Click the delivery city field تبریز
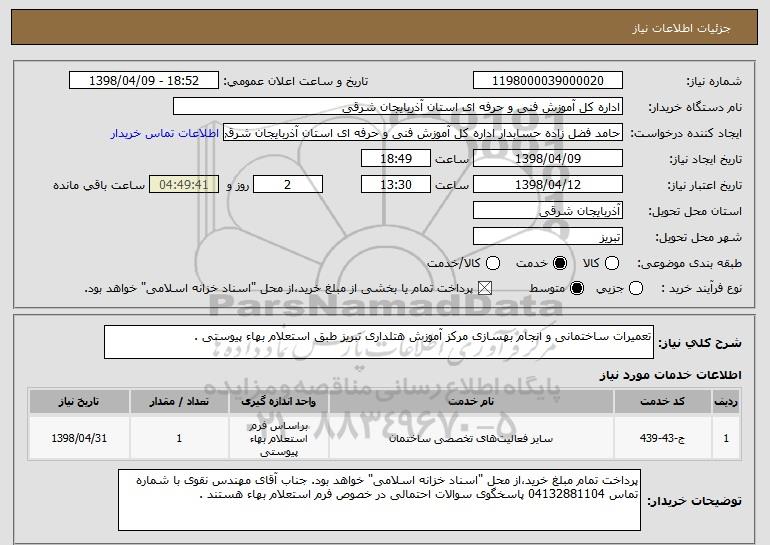770x545 pixels. click(548, 237)
